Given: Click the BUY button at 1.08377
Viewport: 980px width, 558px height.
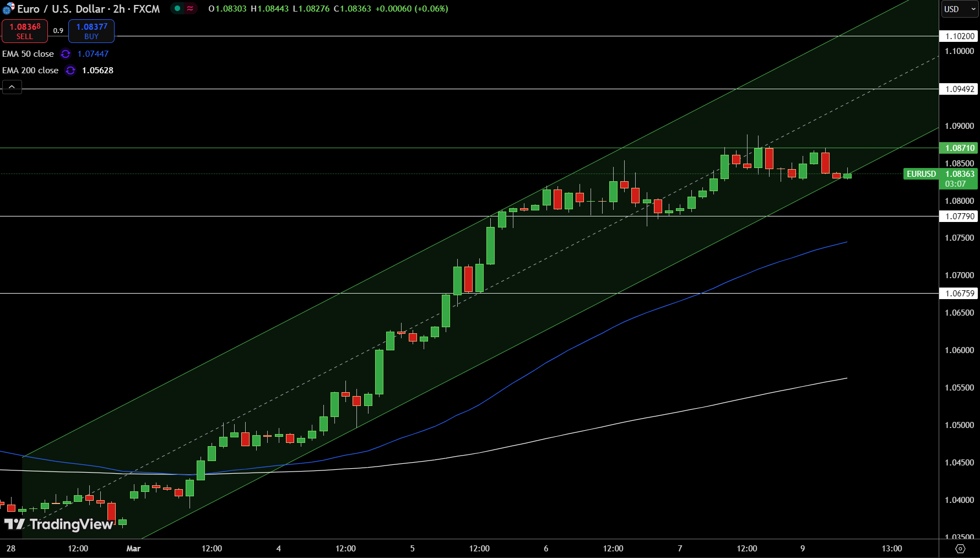Looking at the screenshot, I should pyautogui.click(x=91, y=31).
